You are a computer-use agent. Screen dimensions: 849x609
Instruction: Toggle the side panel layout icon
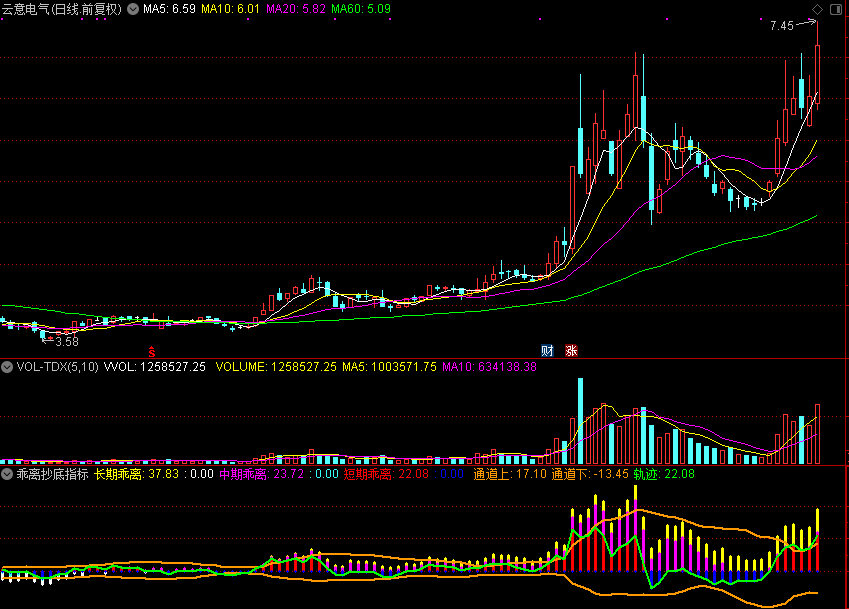836,9
